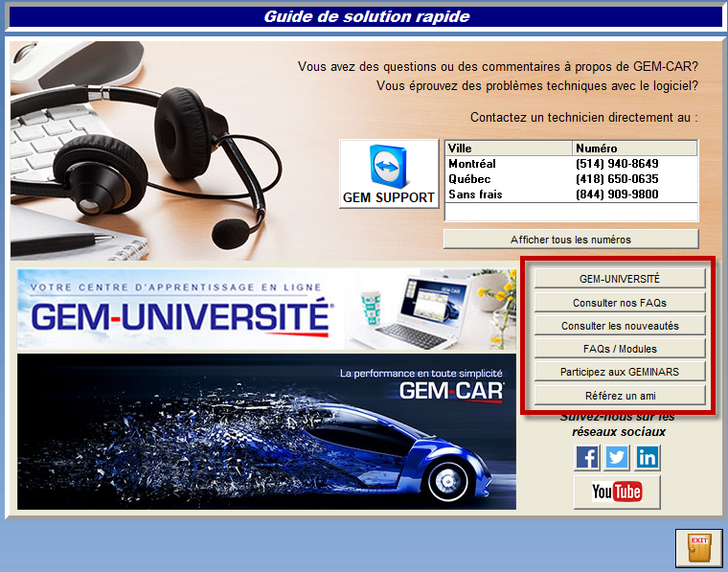
Task: Click the Ville column header
Action: 509,149
